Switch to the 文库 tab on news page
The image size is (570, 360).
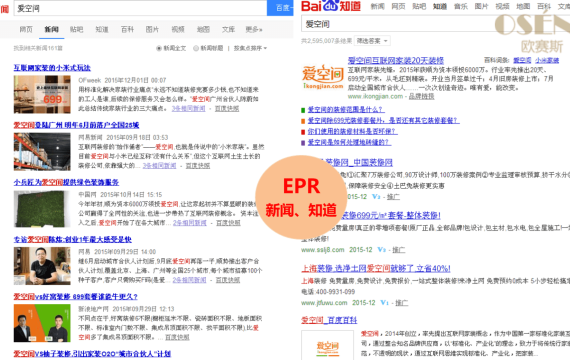click(228, 29)
